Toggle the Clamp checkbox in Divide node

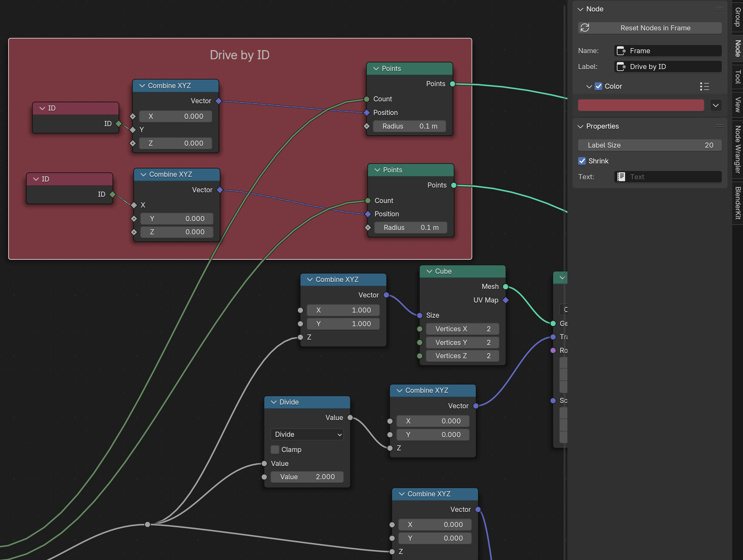pos(275,449)
